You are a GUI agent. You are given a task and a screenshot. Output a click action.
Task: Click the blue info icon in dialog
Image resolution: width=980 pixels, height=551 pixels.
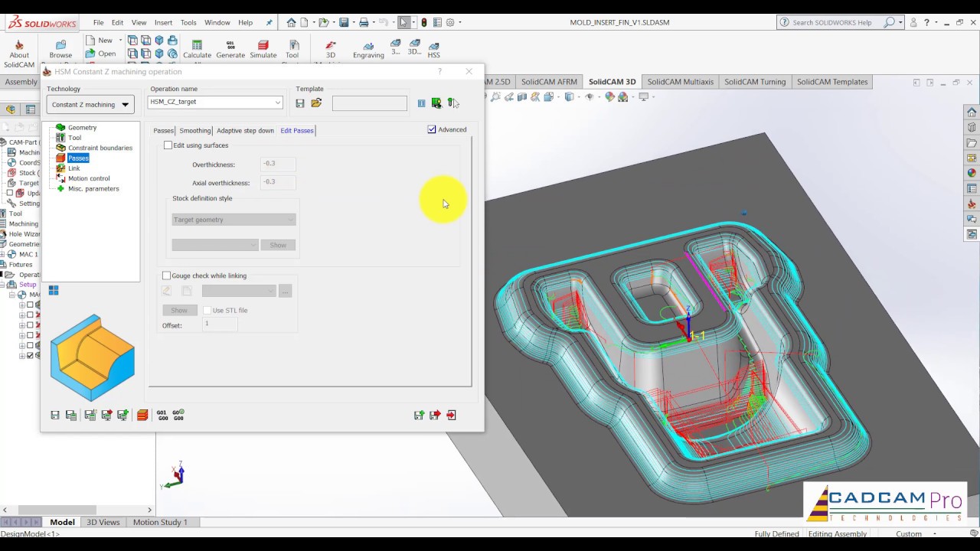[x=421, y=103]
